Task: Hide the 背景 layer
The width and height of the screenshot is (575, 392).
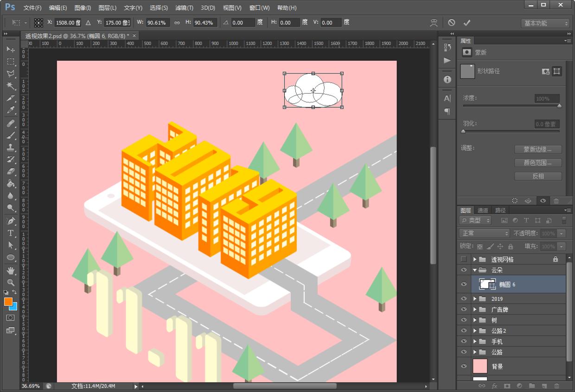Action: (464, 366)
